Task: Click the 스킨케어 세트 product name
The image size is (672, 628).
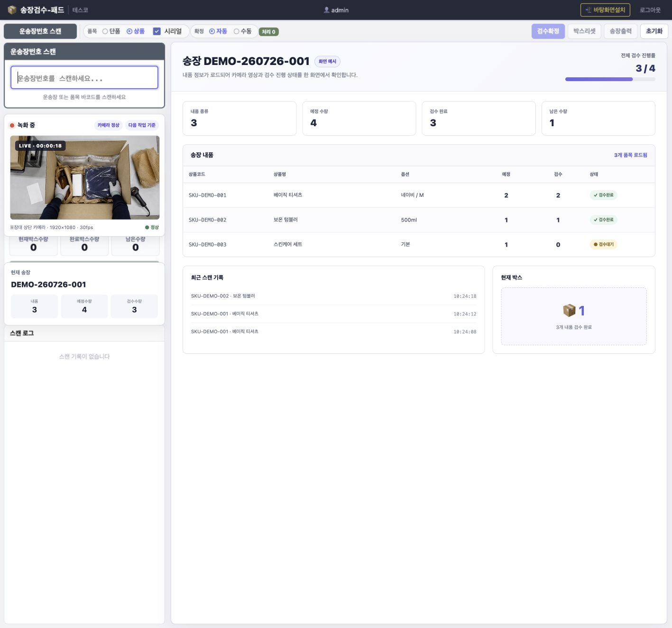Action: click(x=288, y=244)
